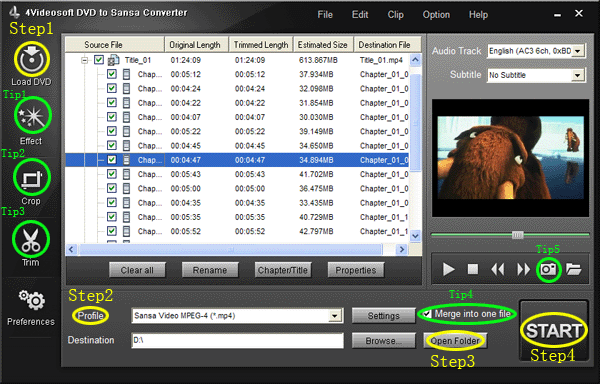Uncheck the Merge into one file checkbox

click(427, 314)
